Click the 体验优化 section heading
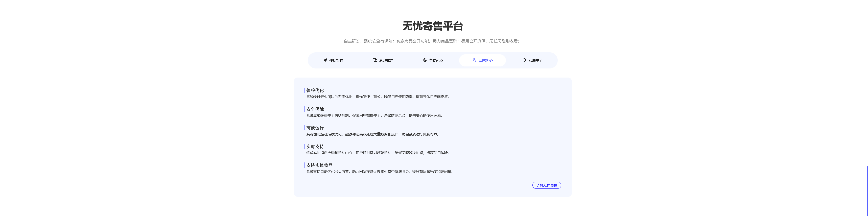 point(315,90)
